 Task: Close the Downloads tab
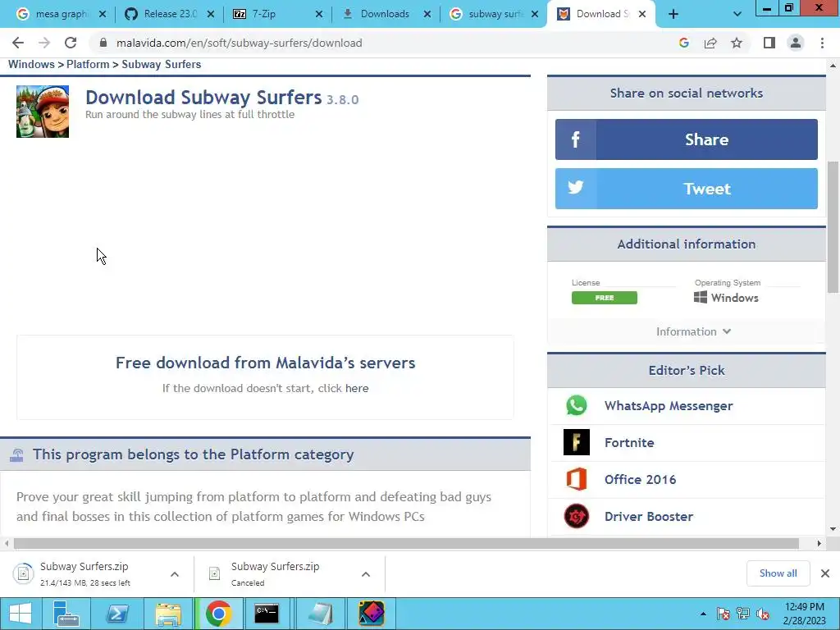[x=427, y=14]
